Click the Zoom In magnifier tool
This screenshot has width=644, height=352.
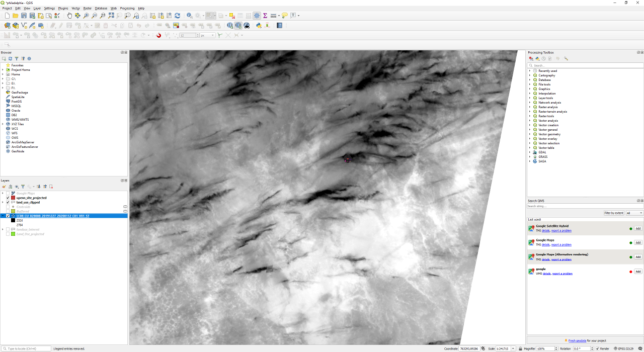click(86, 16)
